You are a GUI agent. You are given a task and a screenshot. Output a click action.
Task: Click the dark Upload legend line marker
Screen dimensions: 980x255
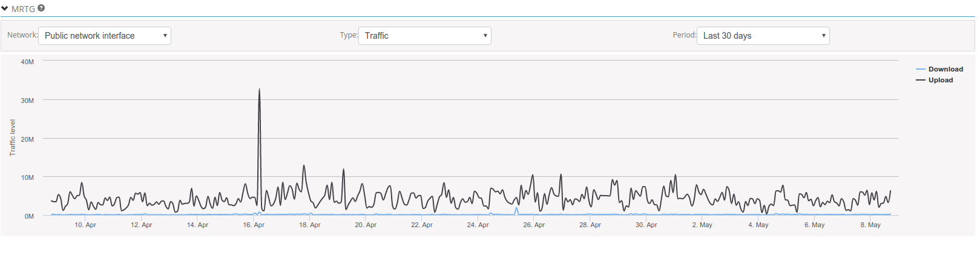921,80
